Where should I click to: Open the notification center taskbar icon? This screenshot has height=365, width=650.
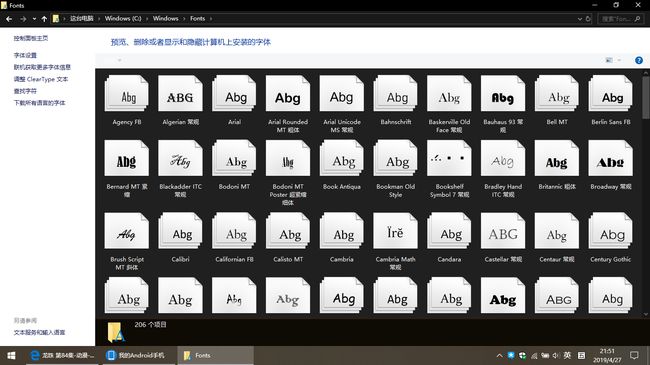[634, 355]
